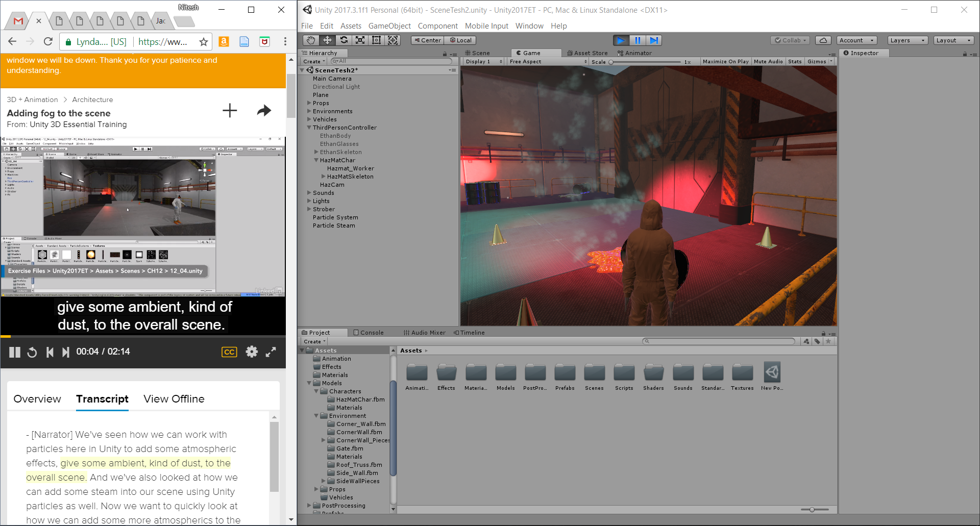980x526 pixels.
Task: Select the Scale tool in Unity toolbar
Action: [x=360, y=40]
